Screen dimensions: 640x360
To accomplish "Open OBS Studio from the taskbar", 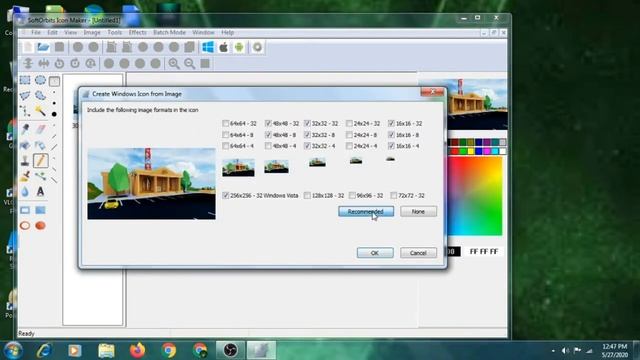I will (231, 351).
